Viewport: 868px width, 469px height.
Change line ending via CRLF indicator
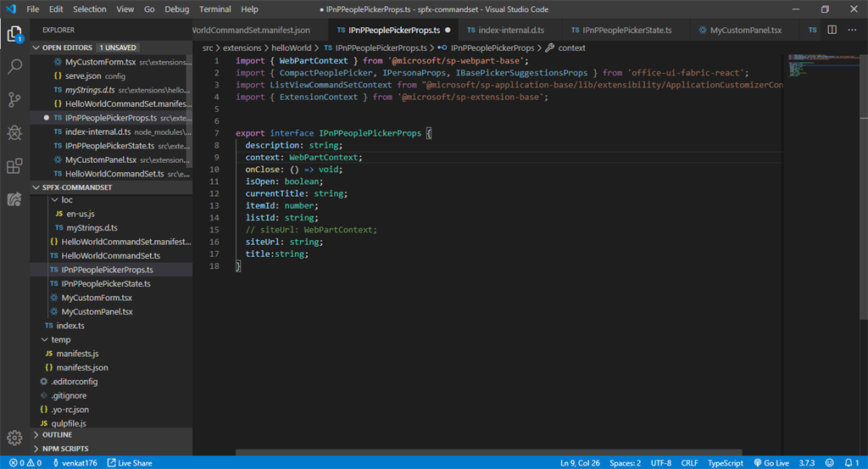point(689,463)
